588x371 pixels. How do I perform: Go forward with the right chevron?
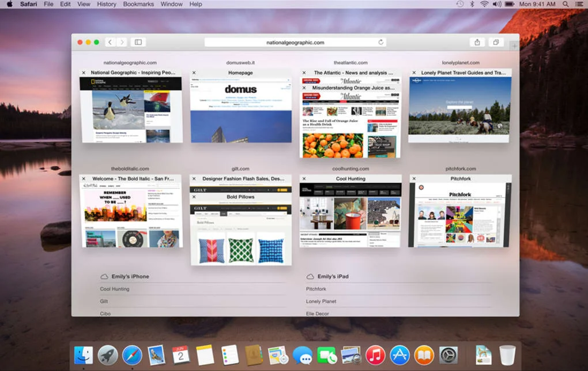point(122,42)
